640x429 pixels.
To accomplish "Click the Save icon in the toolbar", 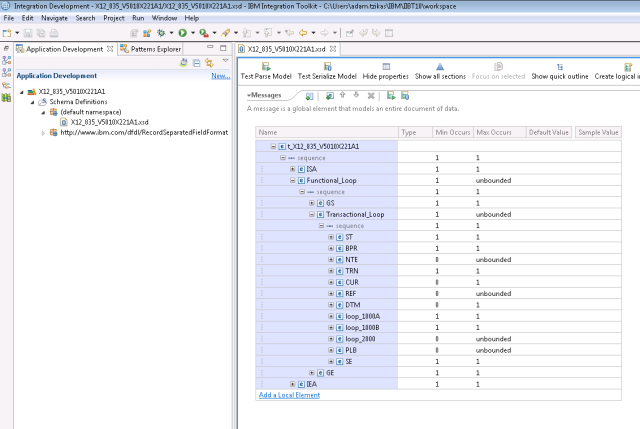I will pos(28,33).
